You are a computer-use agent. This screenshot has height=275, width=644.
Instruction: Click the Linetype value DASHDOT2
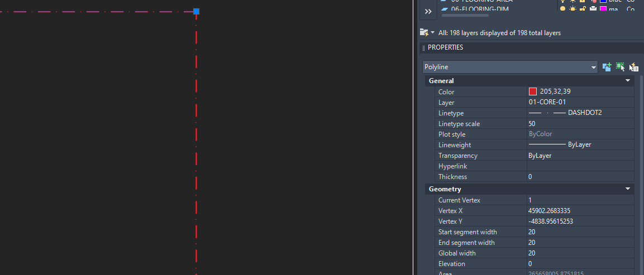tap(581, 113)
